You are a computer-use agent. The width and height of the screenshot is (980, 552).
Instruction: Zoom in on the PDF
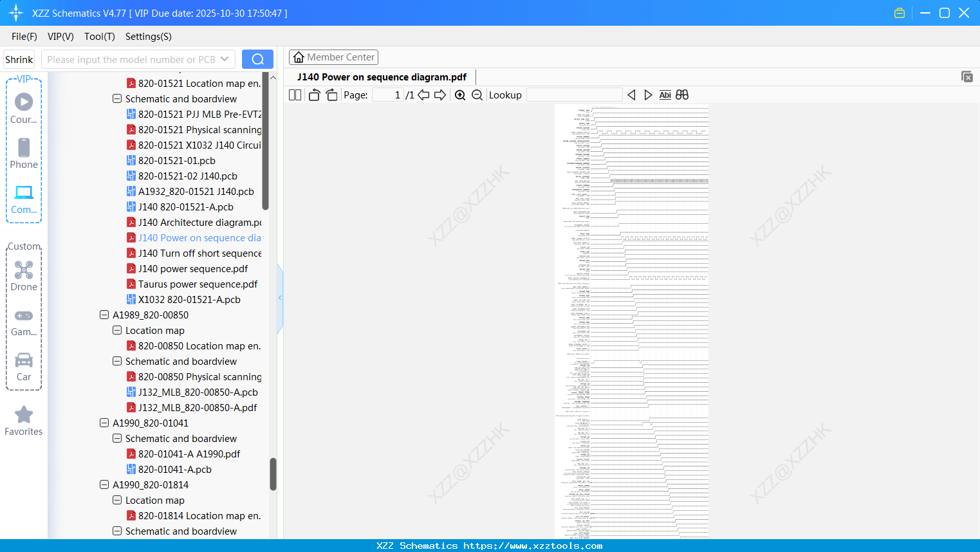pyautogui.click(x=460, y=95)
